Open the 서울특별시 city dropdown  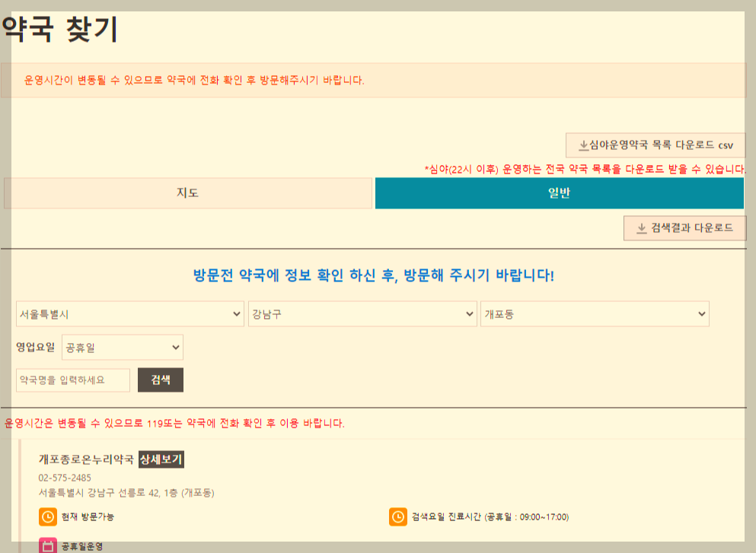pyautogui.click(x=130, y=314)
